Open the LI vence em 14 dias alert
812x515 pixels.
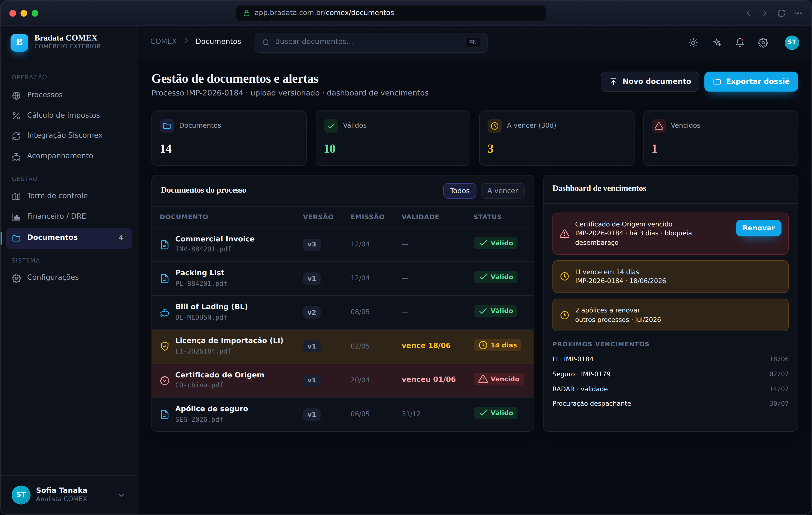(x=670, y=276)
